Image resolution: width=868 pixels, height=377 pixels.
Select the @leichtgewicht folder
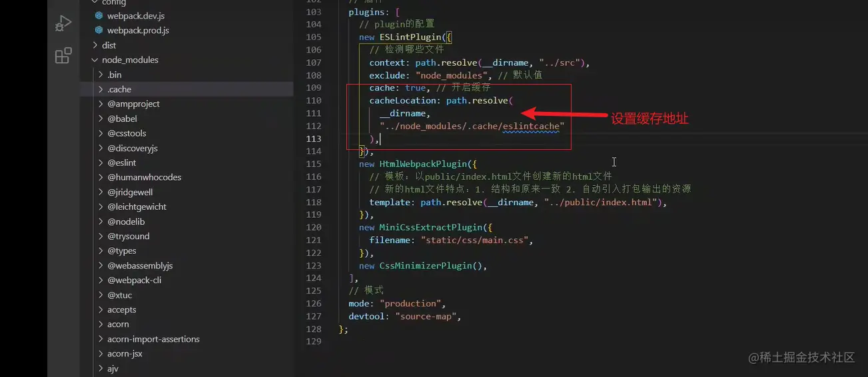(137, 206)
